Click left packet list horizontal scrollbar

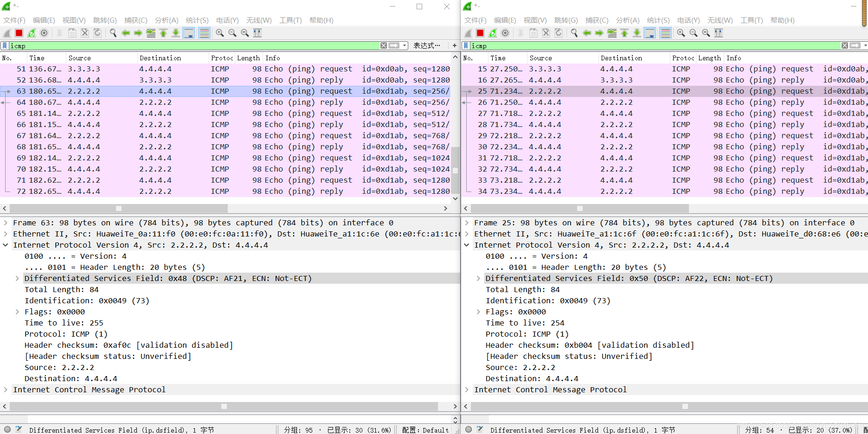pyautogui.click(x=119, y=209)
